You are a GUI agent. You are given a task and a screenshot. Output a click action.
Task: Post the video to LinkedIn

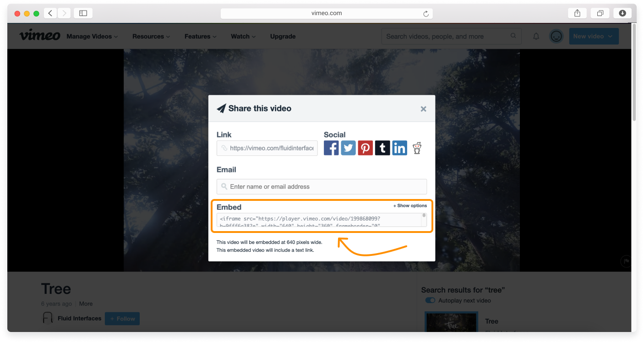[x=399, y=148]
